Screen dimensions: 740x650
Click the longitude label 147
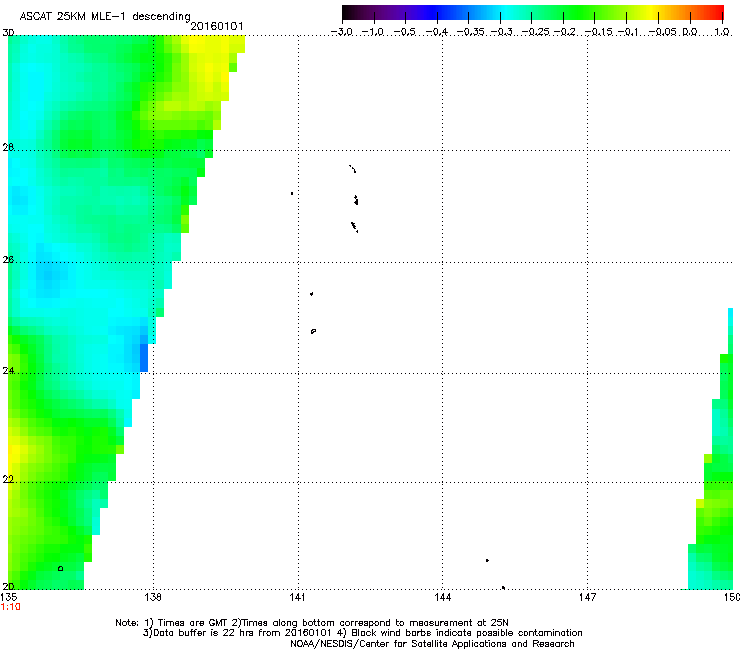tap(588, 597)
